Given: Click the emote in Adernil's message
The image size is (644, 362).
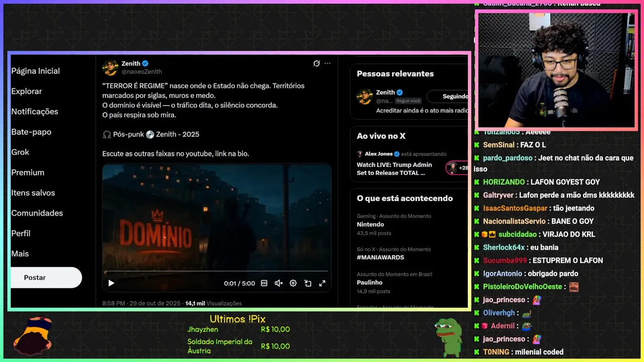Looking at the screenshot, I should click(x=526, y=326).
